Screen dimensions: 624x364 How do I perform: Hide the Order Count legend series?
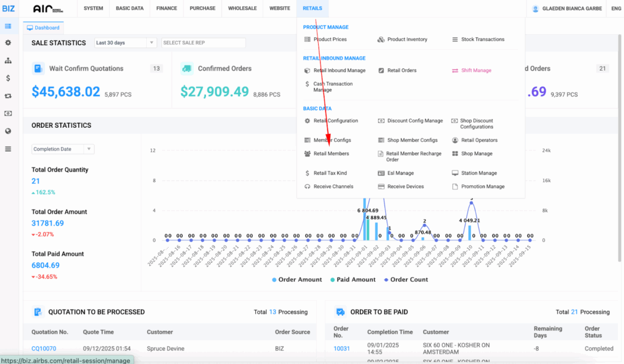(x=405, y=280)
